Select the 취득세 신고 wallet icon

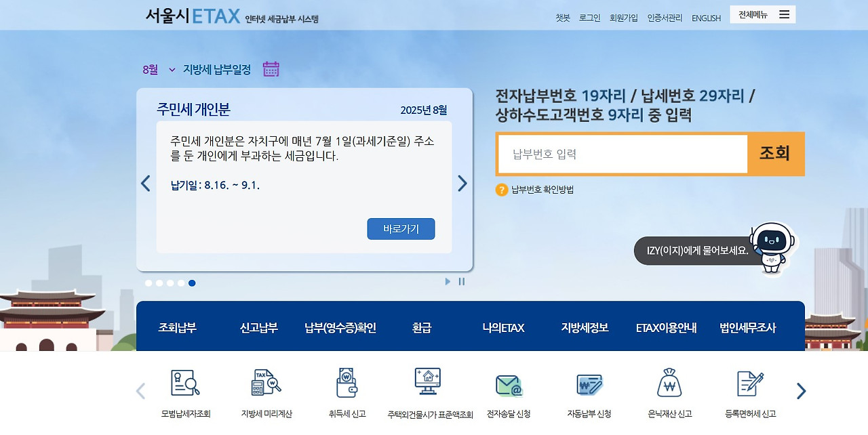click(x=347, y=383)
